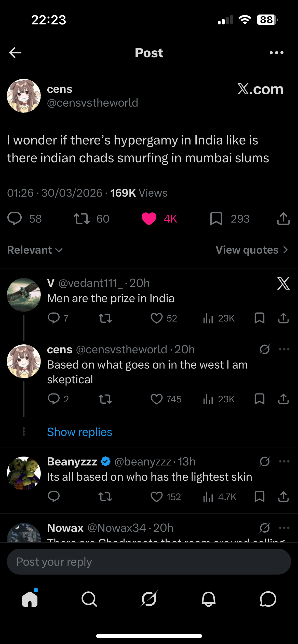Open the three-dot menu beside Post title
The height and width of the screenshot is (644, 298).
click(276, 53)
